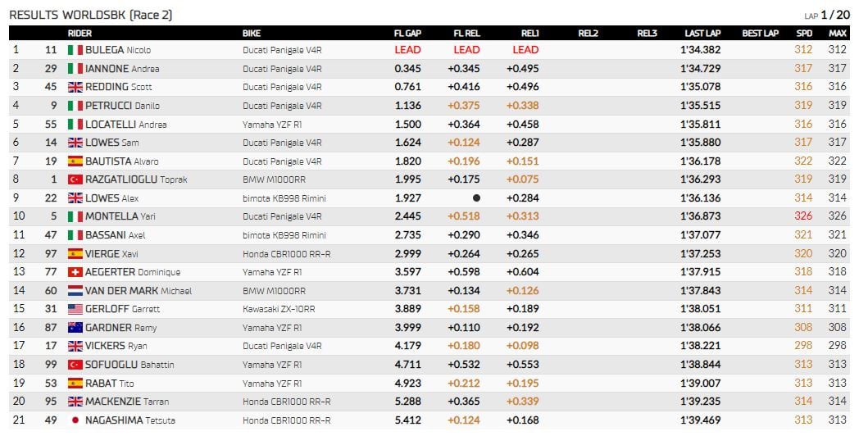Click the UK flag beside REDDING Scott
Image resolution: width=868 pixels, height=445 pixels.
(x=75, y=87)
